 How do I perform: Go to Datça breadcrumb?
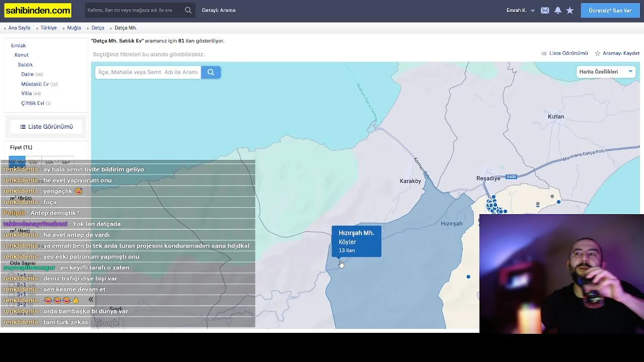(98, 28)
